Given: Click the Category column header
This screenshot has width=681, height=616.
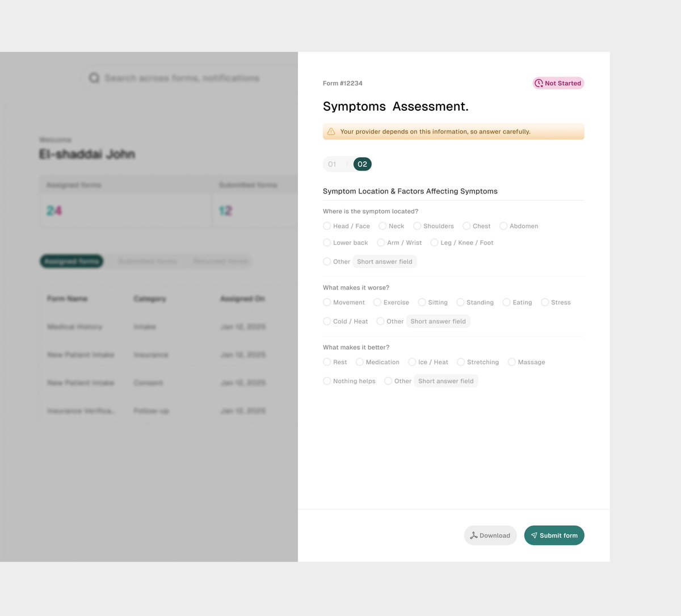Looking at the screenshot, I should click(x=150, y=299).
